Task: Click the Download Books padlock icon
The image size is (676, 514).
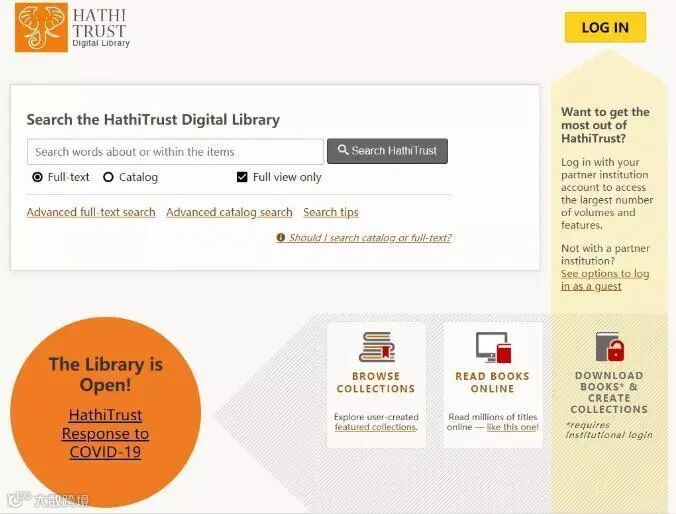Action: click(x=609, y=346)
